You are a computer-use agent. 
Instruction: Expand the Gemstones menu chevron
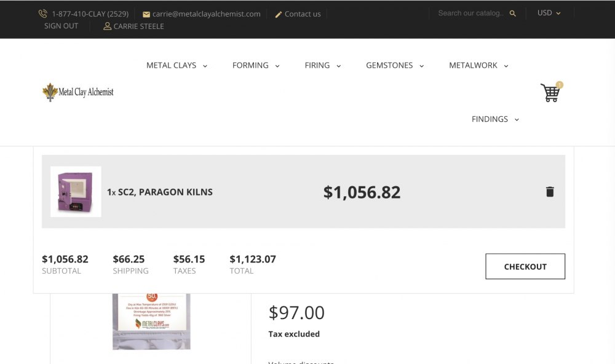coord(422,66)
